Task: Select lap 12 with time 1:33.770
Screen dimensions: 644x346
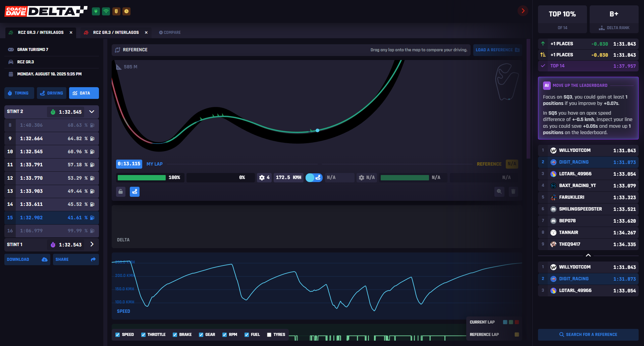Action: pos(52,178)
